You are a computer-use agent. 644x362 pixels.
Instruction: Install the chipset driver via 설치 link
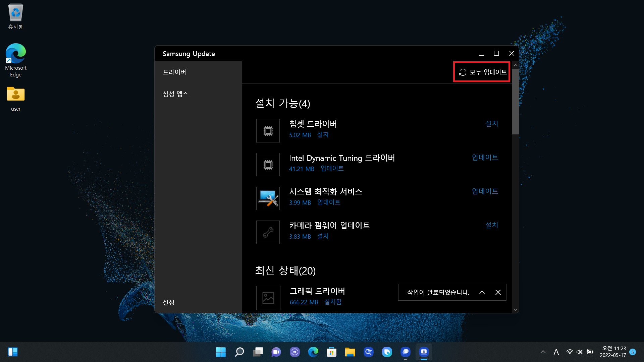(491, 124)
